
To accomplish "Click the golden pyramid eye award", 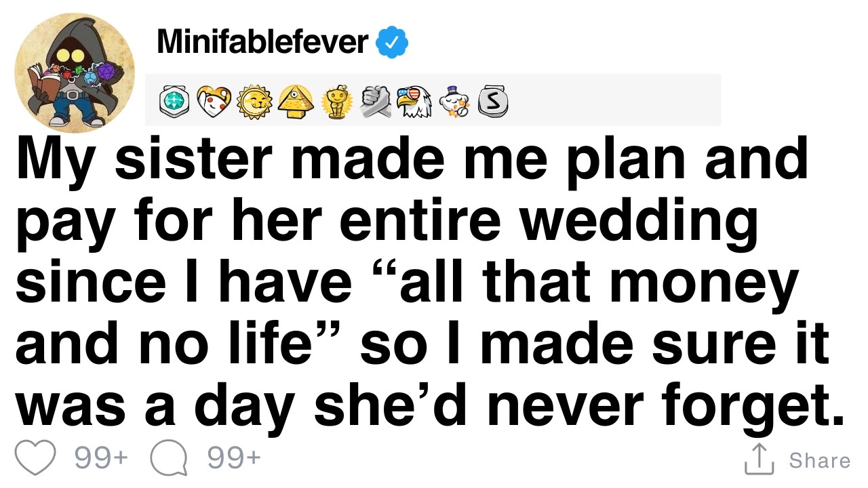I will point(294,102).
